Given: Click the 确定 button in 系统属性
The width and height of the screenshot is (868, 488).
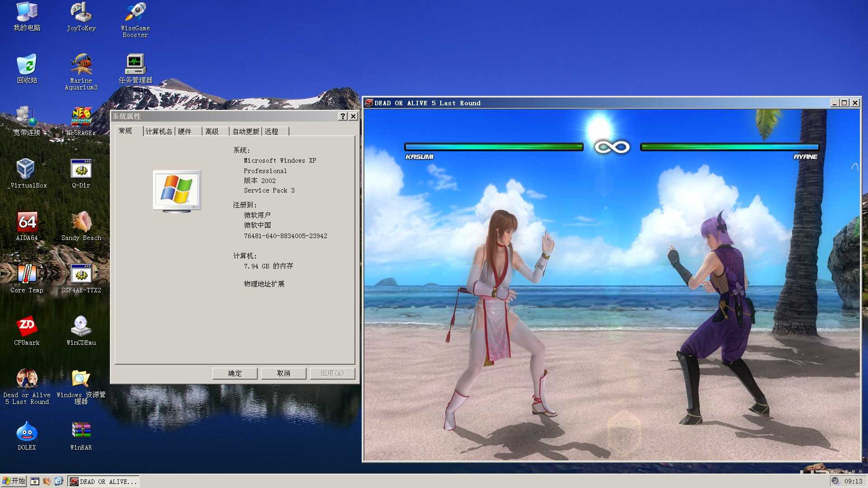Looking at the screenshot, I should [x=235, y=373].
